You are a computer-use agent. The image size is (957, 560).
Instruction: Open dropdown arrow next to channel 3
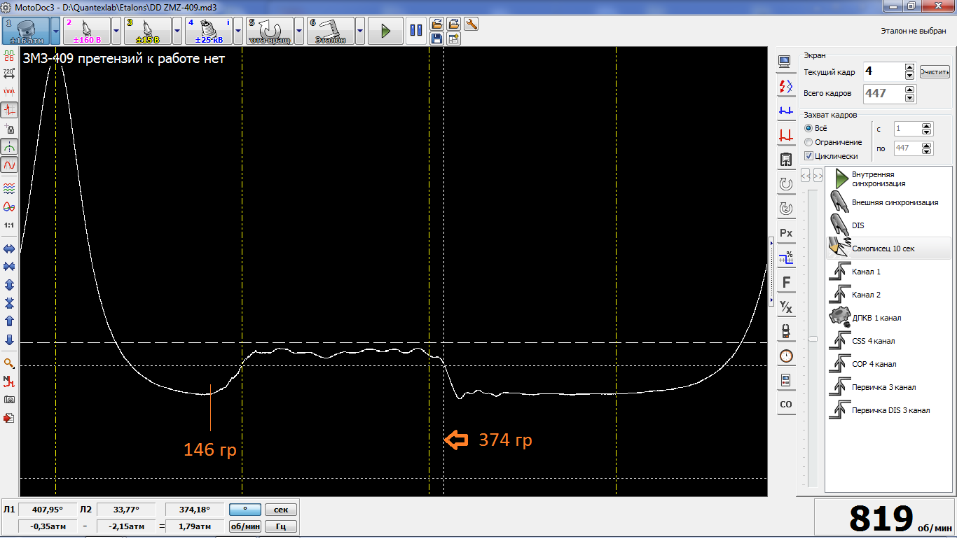pyautogui.click(x=177, y=31)
